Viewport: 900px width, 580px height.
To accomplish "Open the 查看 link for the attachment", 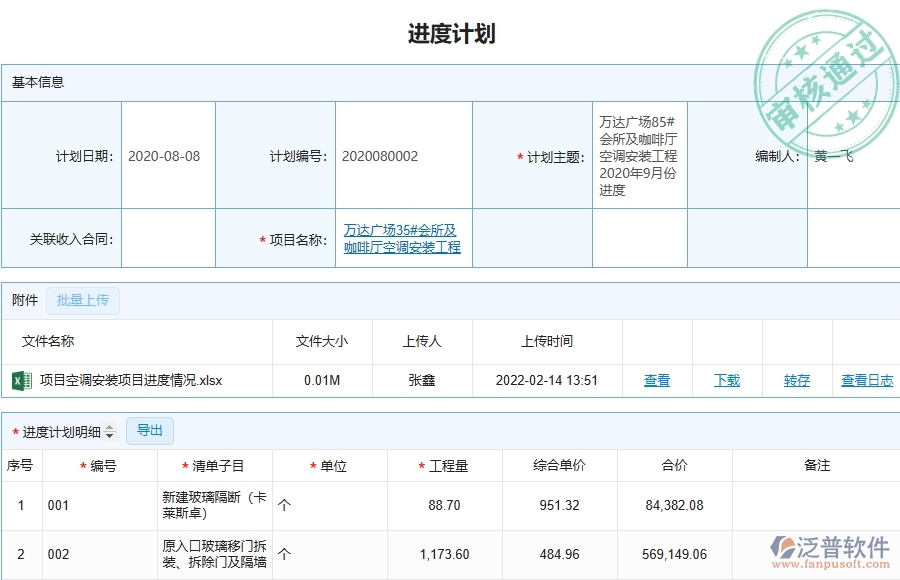I will (x=656, y=381).
